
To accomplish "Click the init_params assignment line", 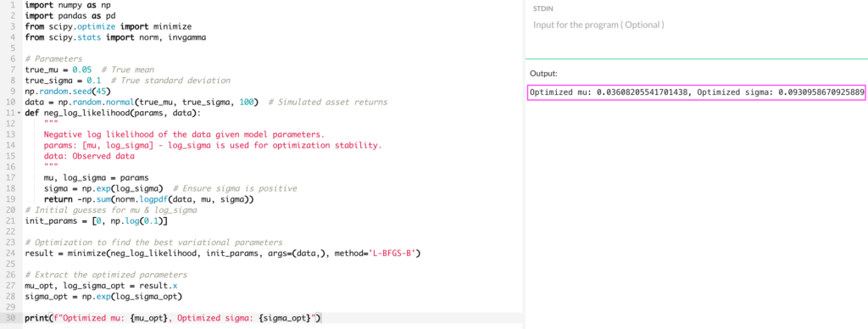I will click(x=97, y=221).
